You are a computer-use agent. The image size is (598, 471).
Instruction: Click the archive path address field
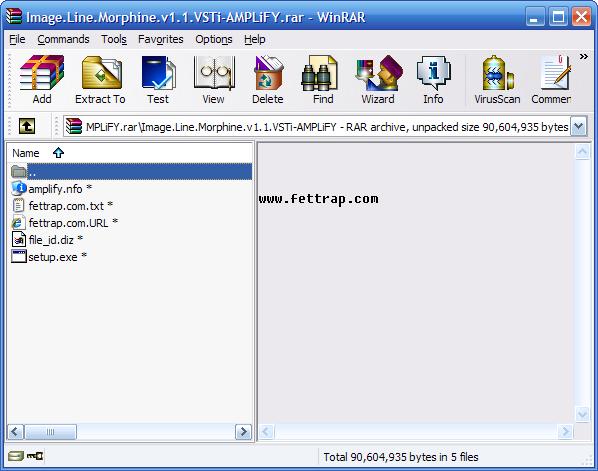tap(317, 127)
